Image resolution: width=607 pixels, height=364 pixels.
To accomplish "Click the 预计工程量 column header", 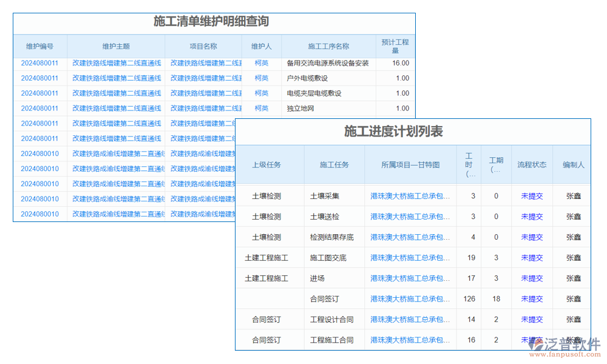I will point(395,46).
